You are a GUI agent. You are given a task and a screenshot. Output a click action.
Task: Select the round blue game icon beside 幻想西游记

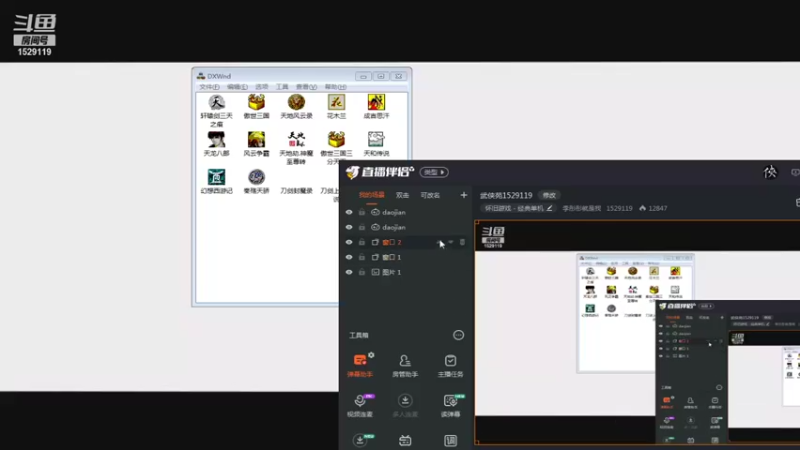coord(256,177)
